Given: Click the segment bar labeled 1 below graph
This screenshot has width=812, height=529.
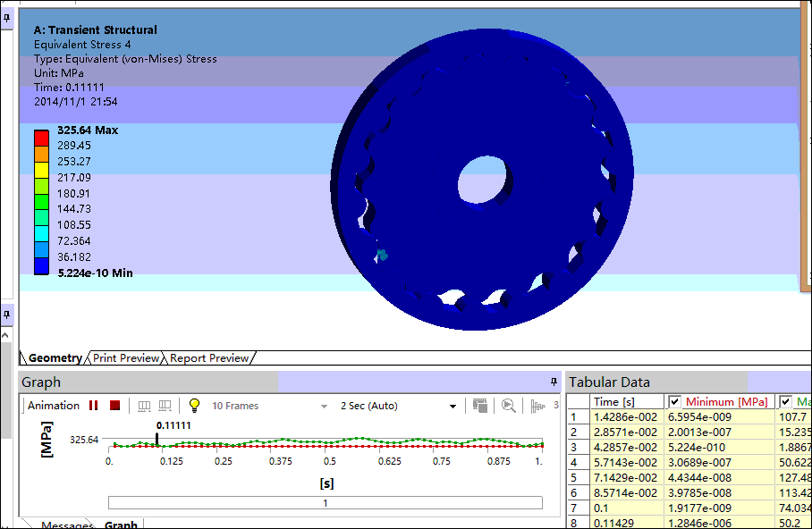Looking at the screenshot, I should [326, 502].
